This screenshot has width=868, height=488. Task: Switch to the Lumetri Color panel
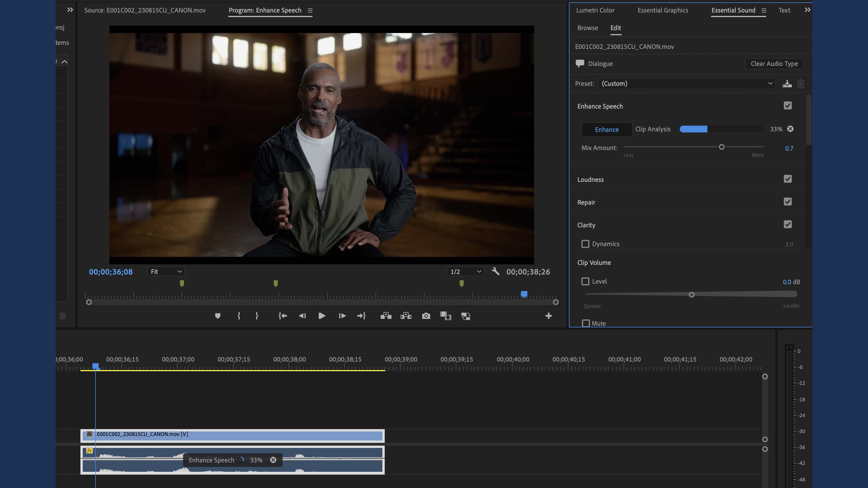(595, 10)
